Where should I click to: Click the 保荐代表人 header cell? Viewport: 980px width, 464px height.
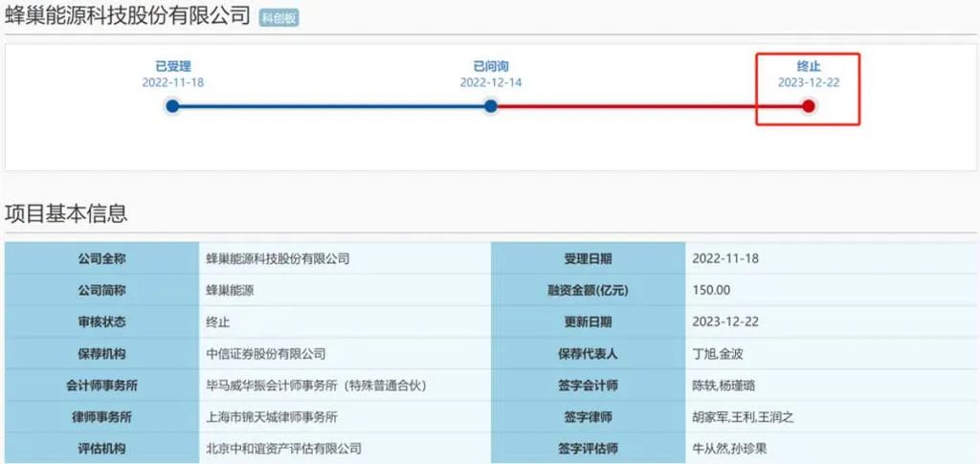(x=589, y=353)
